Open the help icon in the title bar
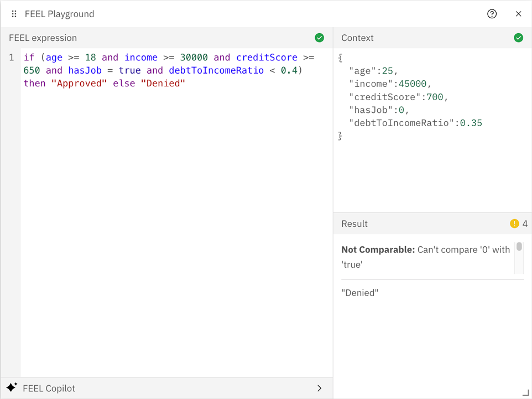532x399 pixels. (x=492, y=14)
